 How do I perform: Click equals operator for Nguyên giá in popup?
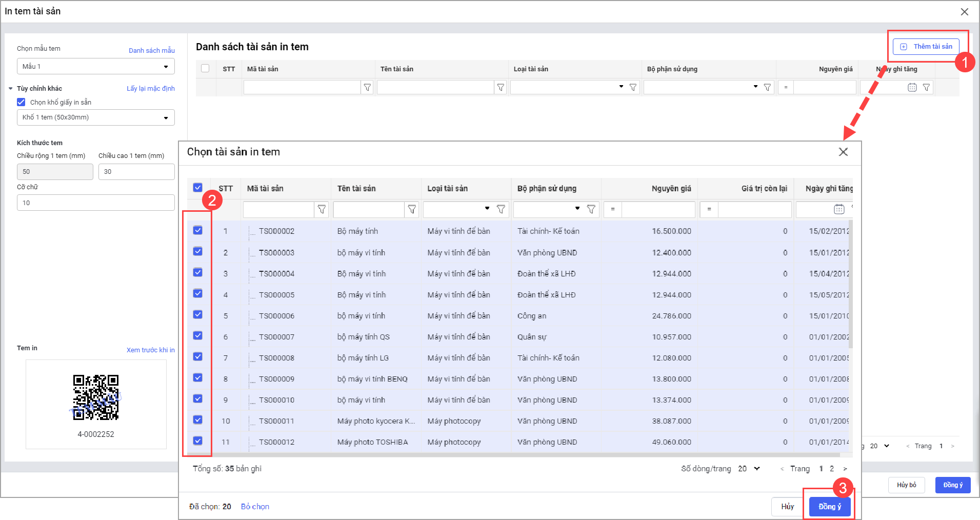tap(613, 209)
